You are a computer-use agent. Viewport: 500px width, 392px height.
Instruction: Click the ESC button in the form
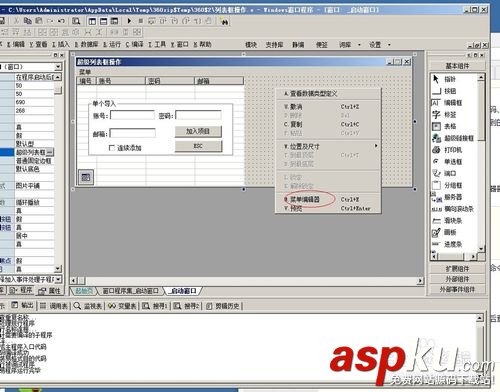point(198,146)
